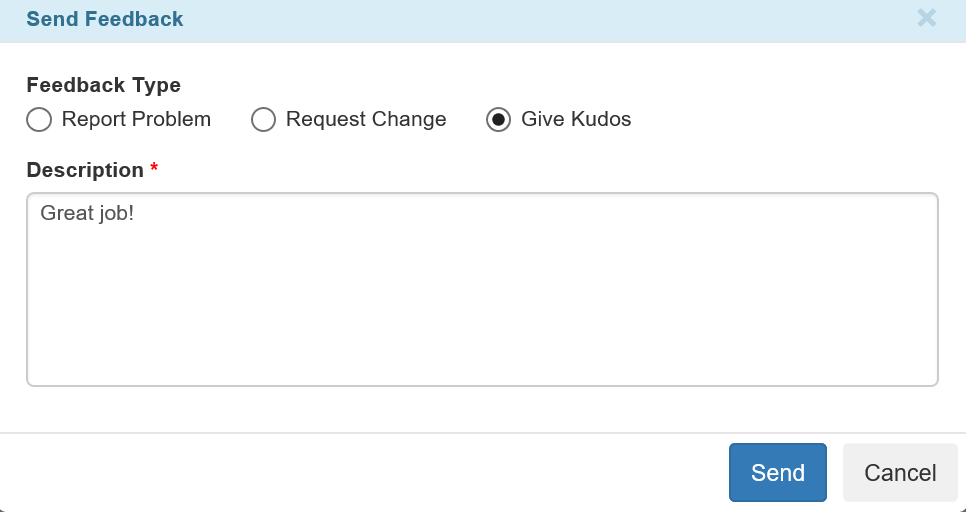This screenshot has height=512, width=966.
Task: Click the dialog footer left of Send
Action: pyautogui.click(x=360, y=473)
